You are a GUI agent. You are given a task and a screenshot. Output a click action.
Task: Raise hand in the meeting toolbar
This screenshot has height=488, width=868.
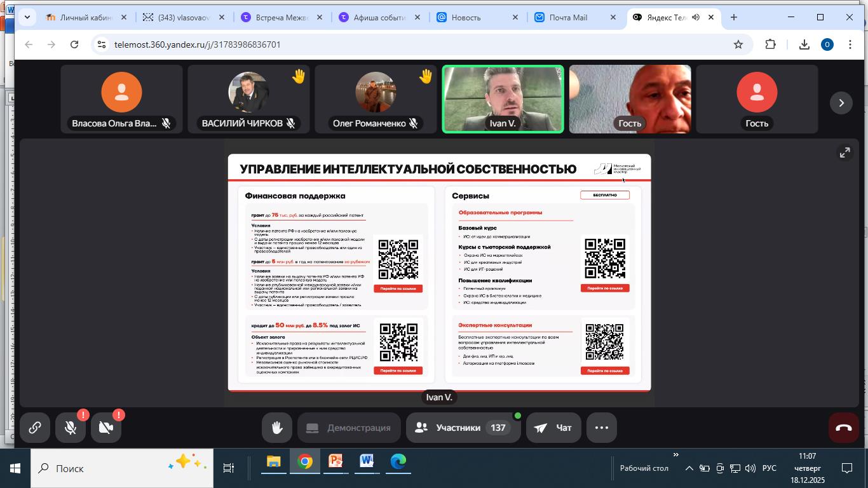coord(277,428)
